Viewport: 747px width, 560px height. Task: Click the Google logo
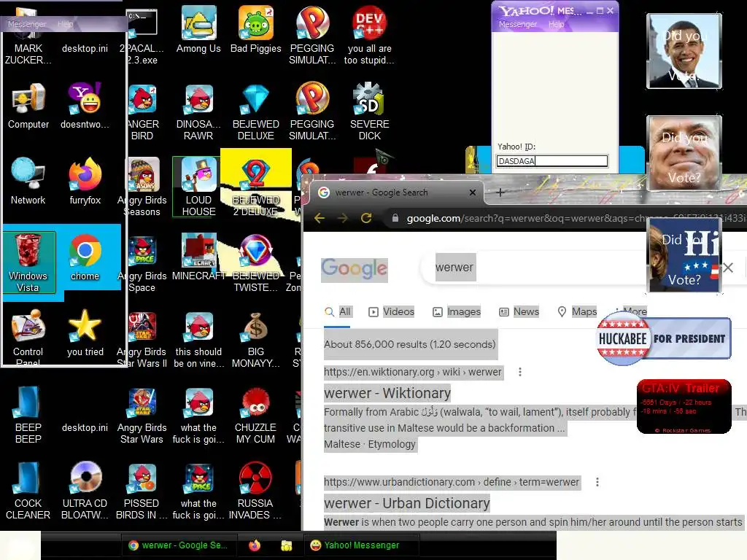[x=354, y=270]
